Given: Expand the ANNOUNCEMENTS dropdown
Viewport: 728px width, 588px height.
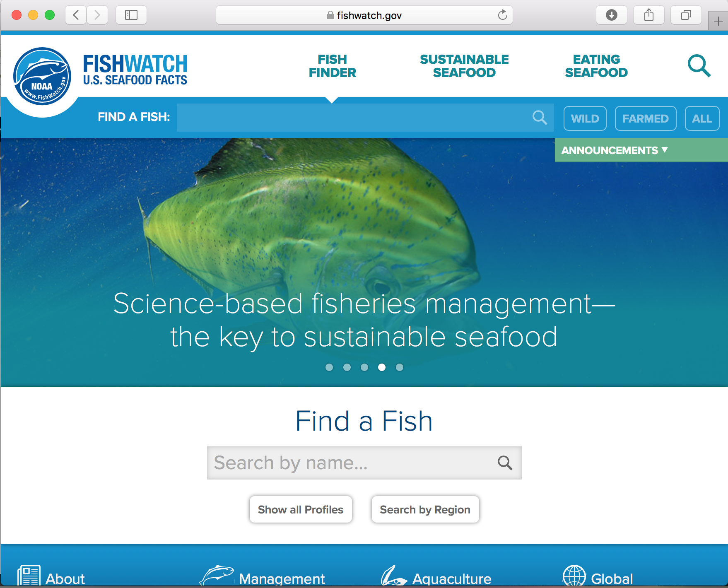Looking at the screenshot, I should pyautogui.click(x=615, y=150).
